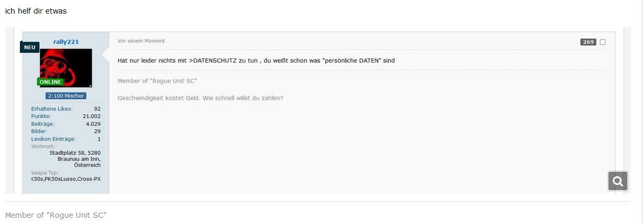644x223 pixels.
Task: Open post number 269 permalink
Action: pyautogui.click(x=588, y=42)
